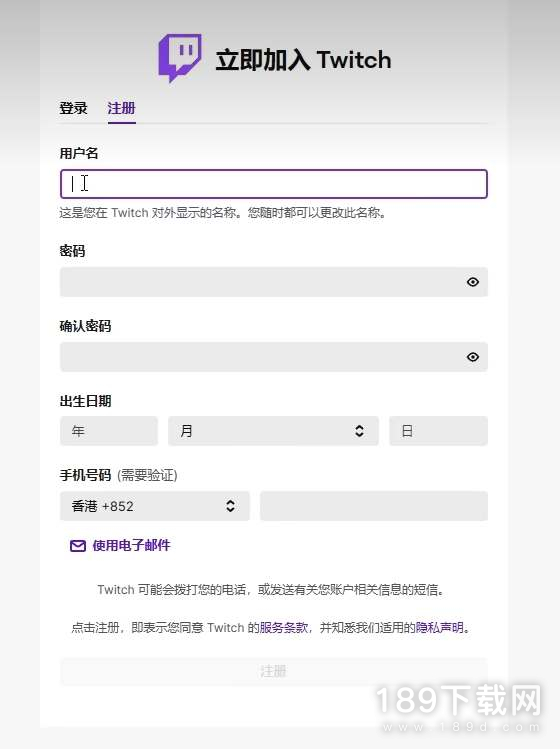
Task: Expand the 香港 +852 country code dropdown
Action: click(x=155, y=506)
